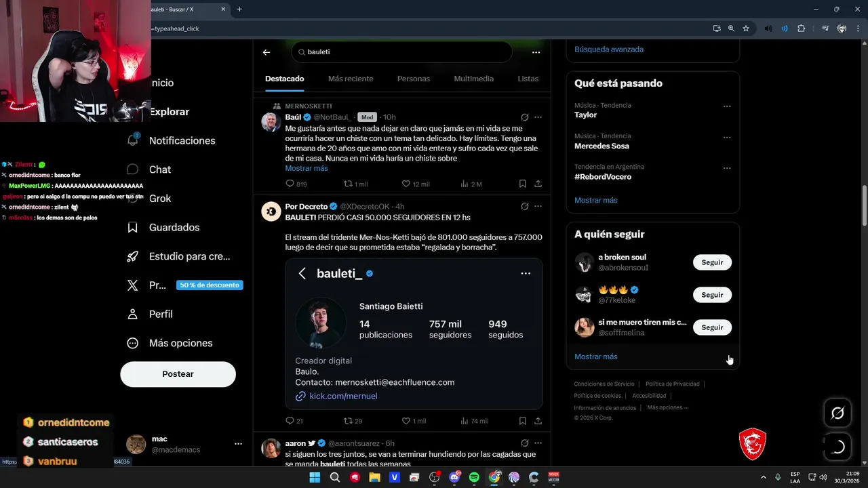Reply to Baúl's post with 819 replies
Viewport: 868px width, 488px height.
[x=296, y=184]
